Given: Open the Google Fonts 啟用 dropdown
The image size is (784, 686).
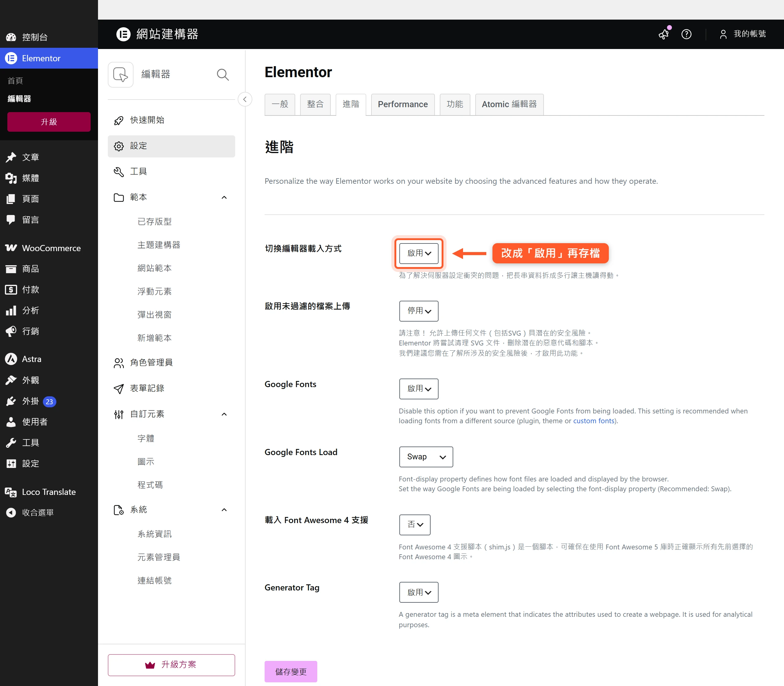Looking at the screenshot, I should pyautogui.click(x=419, y=389).
